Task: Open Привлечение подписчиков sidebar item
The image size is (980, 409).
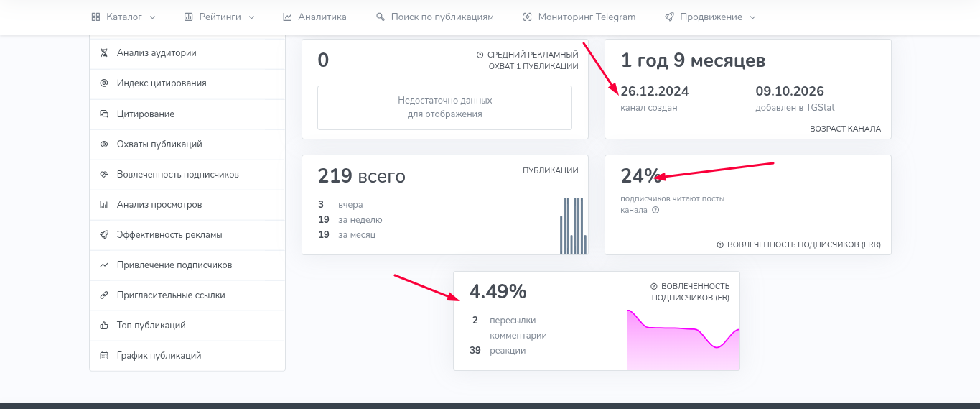Action: (187, 265)
